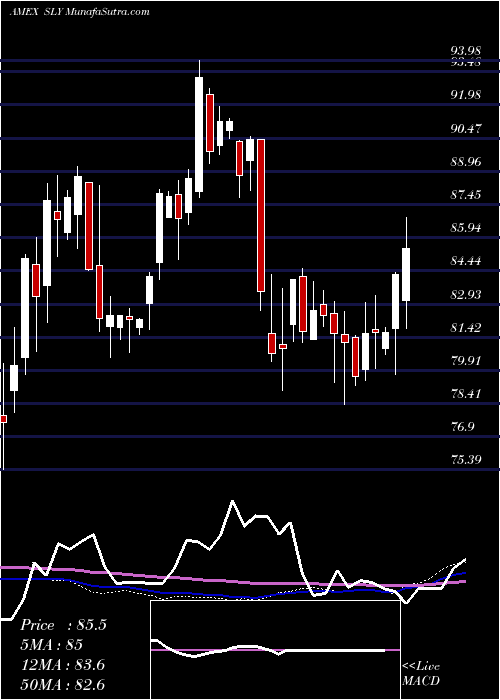The height and width of the screenshot is (700, 500).
Task: Select the 91.98 price axis label
Action: tap(466, 95)
